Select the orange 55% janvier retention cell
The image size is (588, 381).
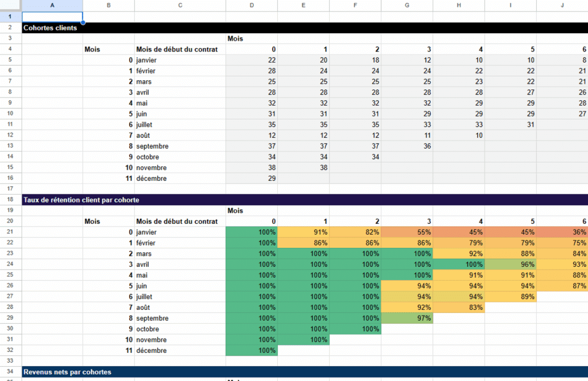tap(407, 232)
